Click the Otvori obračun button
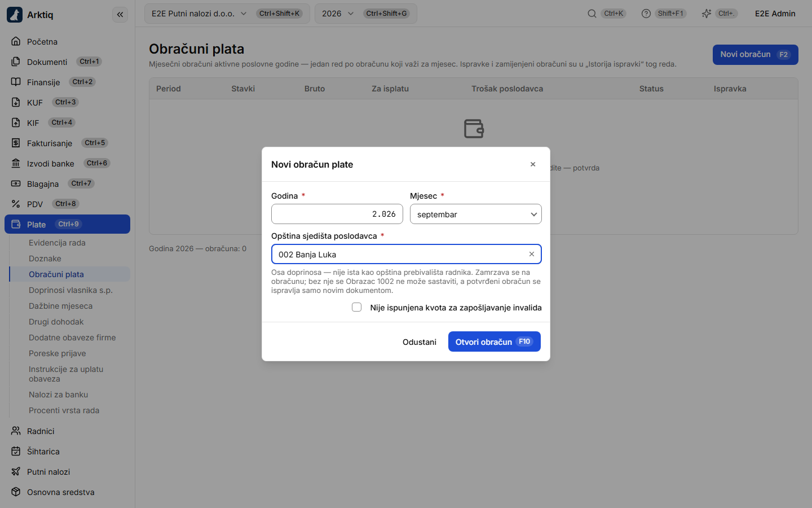The image size is (812, 508). (x=494, y=341)
